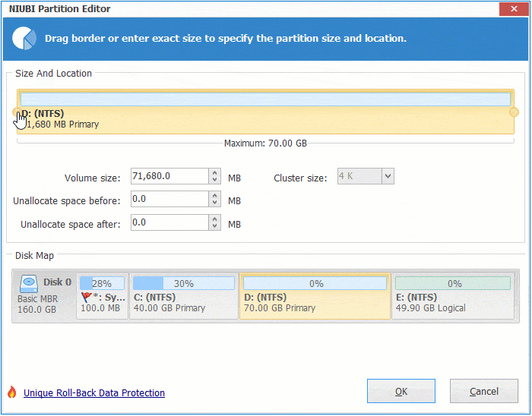The height and width of the screenshot is (416, 532).
Task: Click the flame icon beside Roll-Back link
Action: point(11,392)
